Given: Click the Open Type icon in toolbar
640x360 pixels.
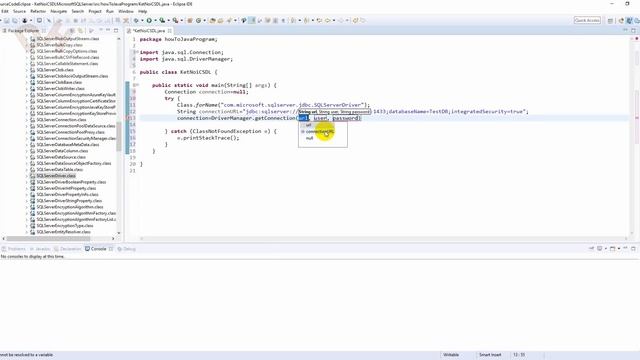Looking at the screenshot, I should click(x=212, y=20).
